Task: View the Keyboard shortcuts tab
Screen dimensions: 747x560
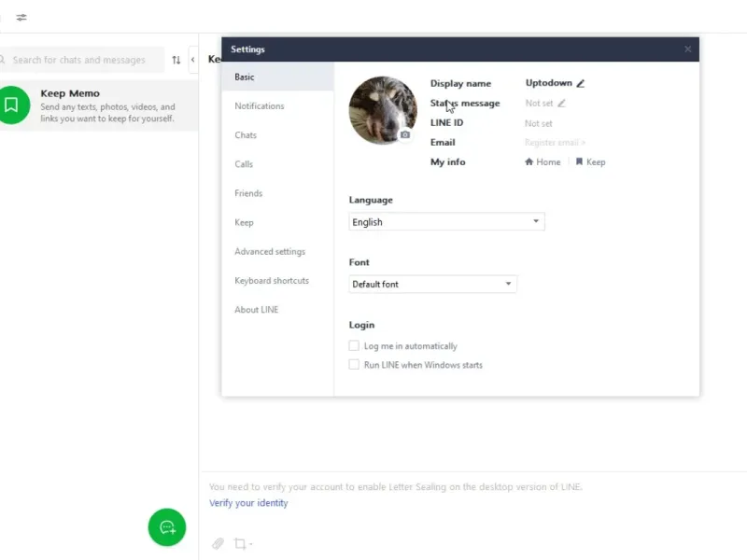Action: [277, 281]
